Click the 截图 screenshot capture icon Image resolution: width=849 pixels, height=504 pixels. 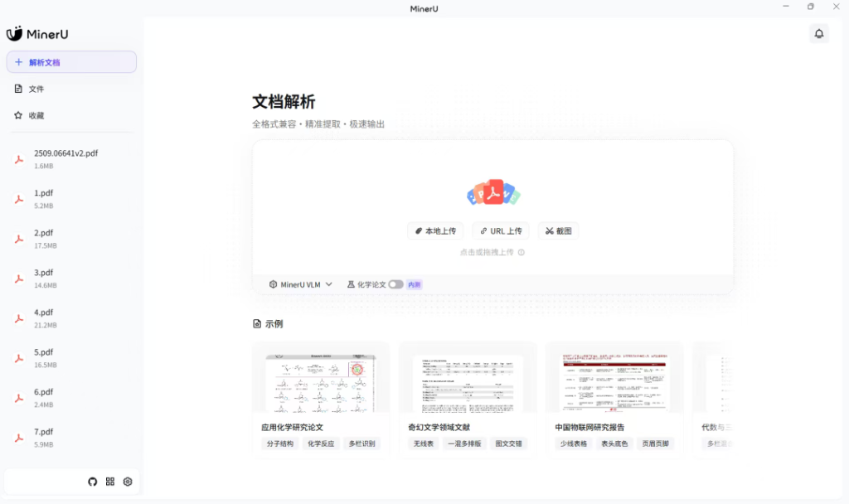[558, 230]
